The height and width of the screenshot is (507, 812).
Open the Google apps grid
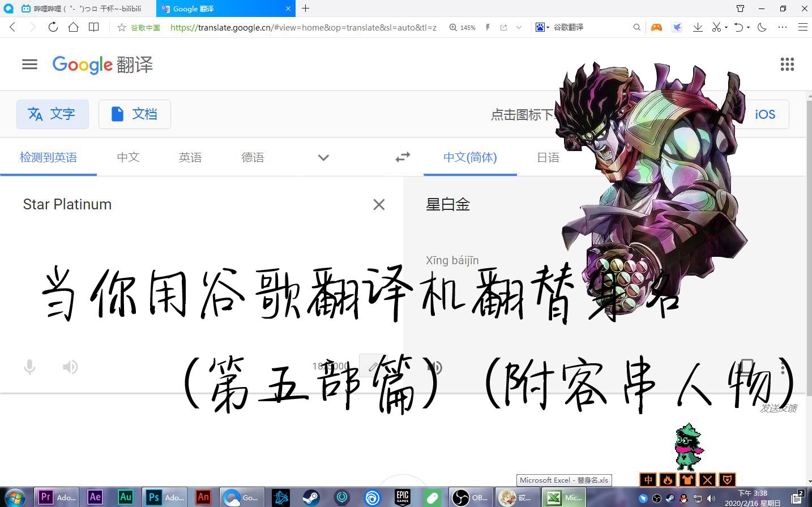click(x=787, y=65)
